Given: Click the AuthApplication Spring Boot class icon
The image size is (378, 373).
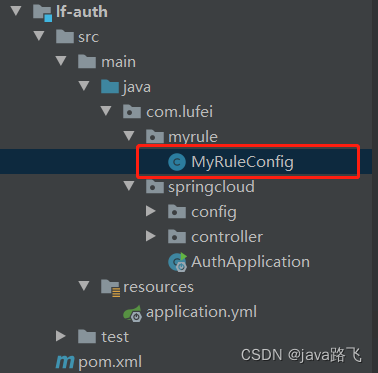Looking at the screenshot, I should click(x=178, y=262).
